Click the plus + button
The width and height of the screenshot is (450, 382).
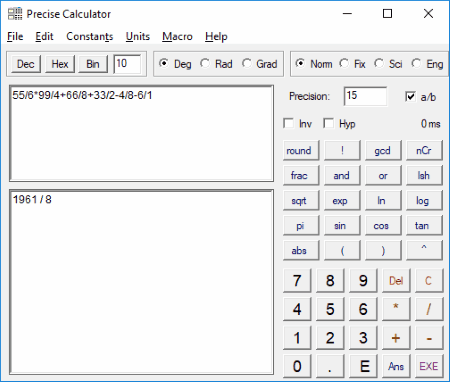click(x=396, y=338)
